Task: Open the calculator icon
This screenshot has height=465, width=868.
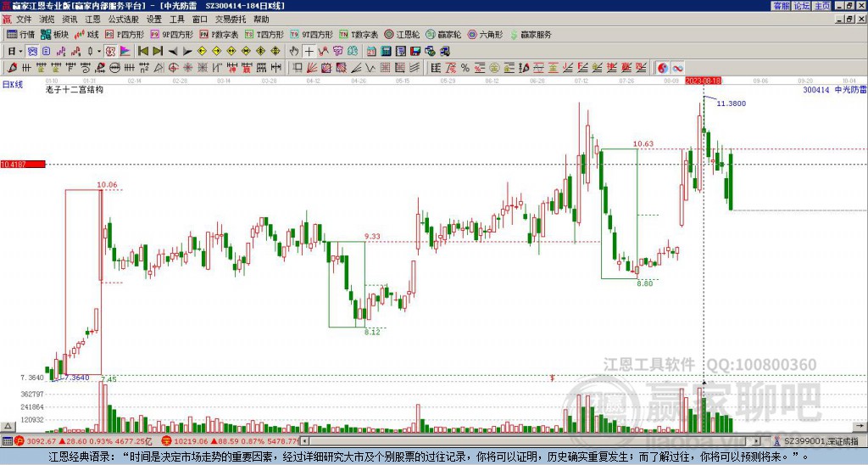Action: tap(387, 52)
